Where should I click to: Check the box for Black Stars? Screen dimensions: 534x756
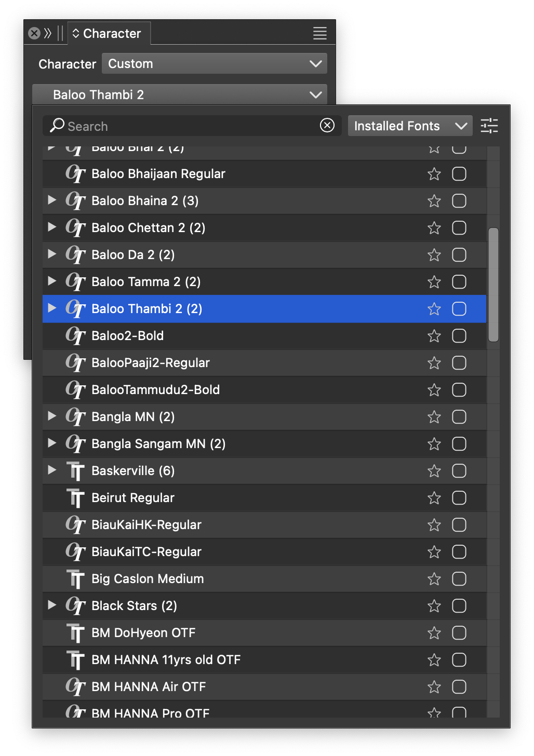(x=459, y=606)
